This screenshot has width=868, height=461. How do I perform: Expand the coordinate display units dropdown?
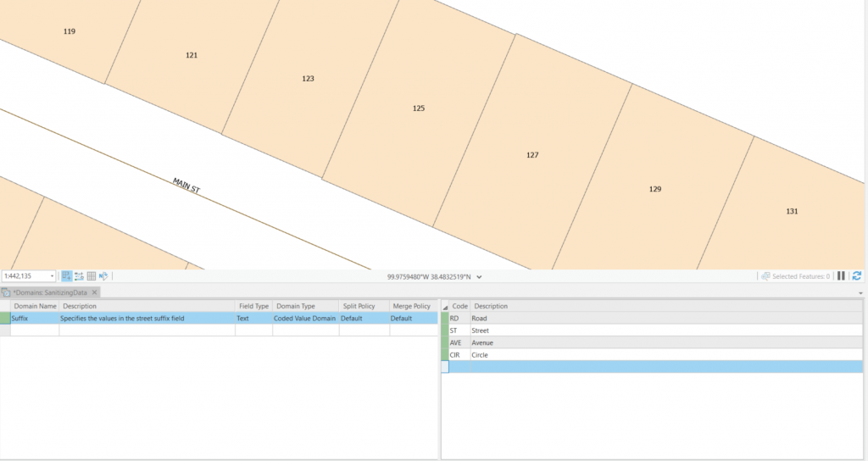(480, 276)
